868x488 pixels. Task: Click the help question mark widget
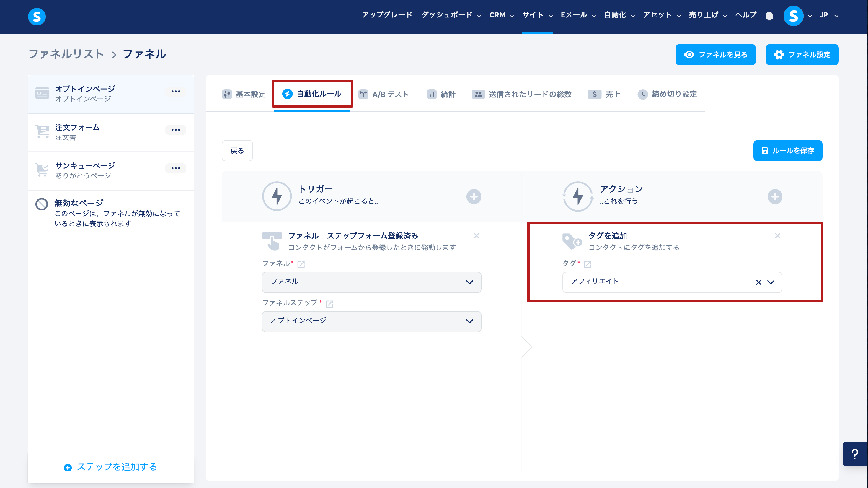854,454
